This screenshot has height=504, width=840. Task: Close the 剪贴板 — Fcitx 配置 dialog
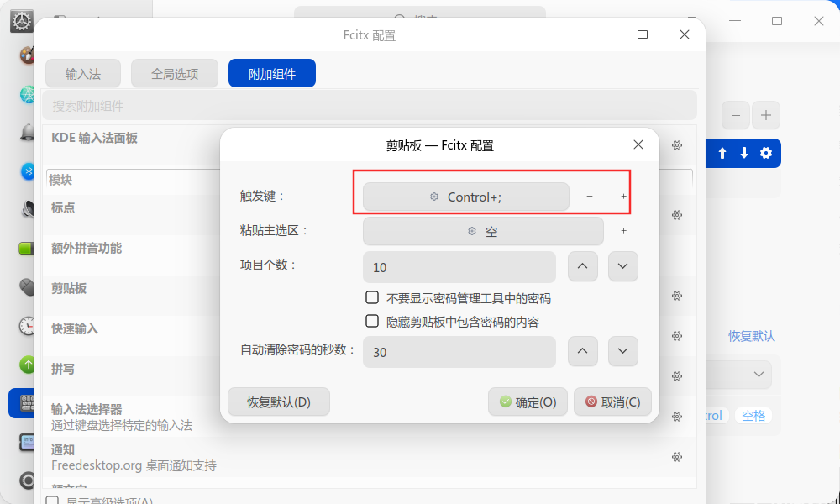pyautogui.click(x=638, y=144)
